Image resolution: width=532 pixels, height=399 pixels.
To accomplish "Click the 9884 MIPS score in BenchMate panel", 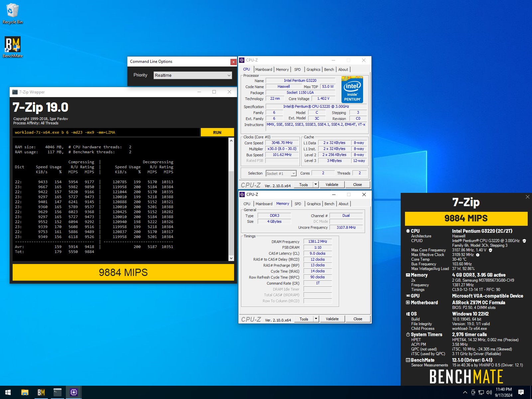I will 466,218.
